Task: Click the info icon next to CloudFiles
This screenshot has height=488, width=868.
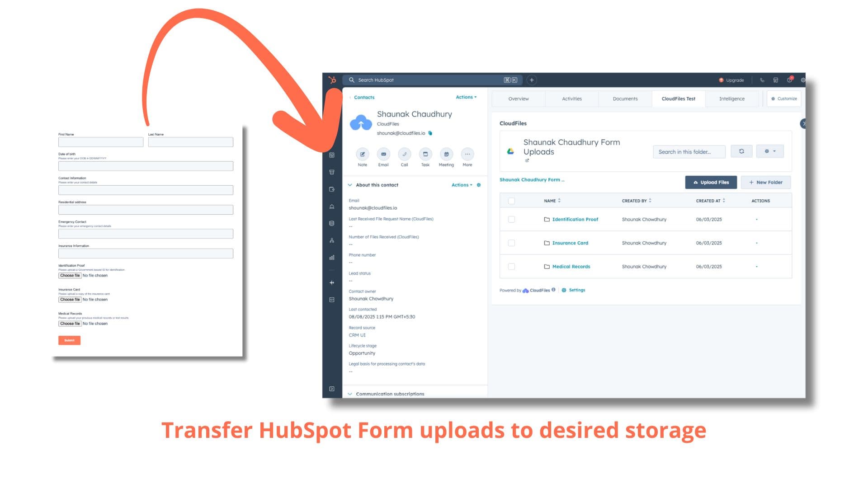Action: coord(553,290)
